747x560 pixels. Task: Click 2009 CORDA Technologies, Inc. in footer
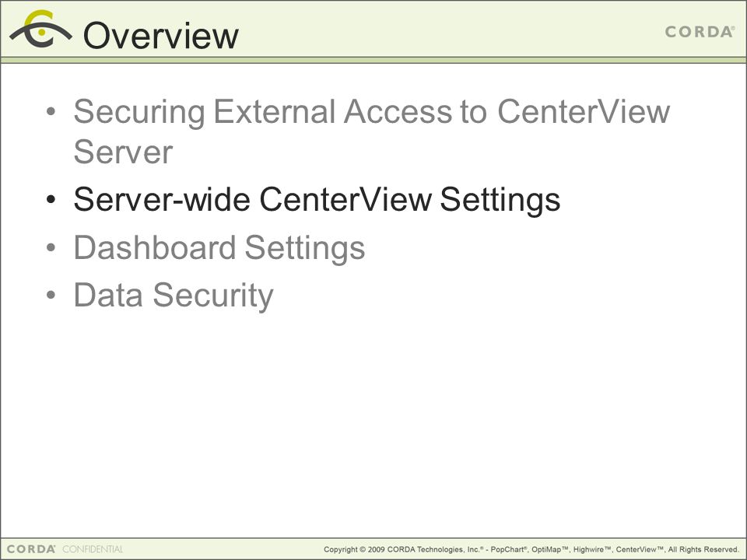coord(426,550)
